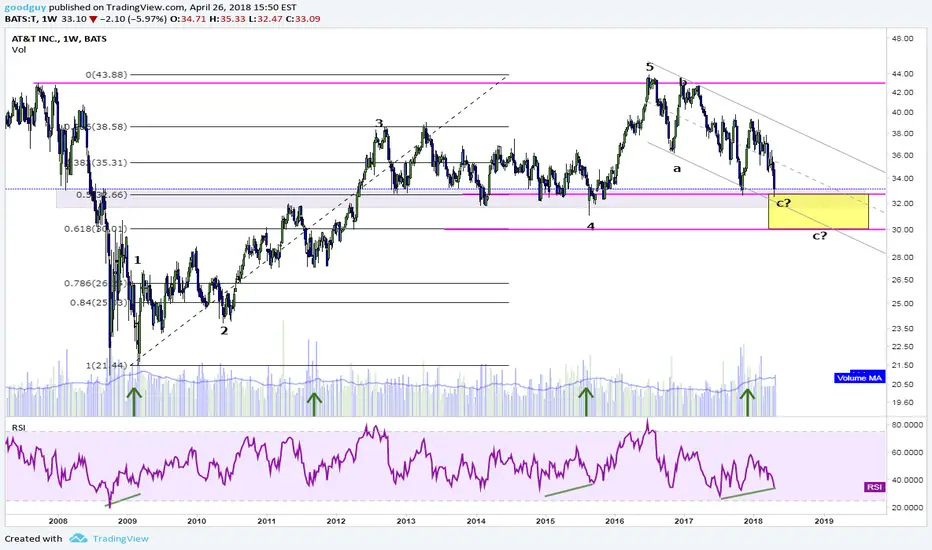Click the green volume arrow near 2009
Viewport: 932px width, 550px height.
click(x=134, y=401)
